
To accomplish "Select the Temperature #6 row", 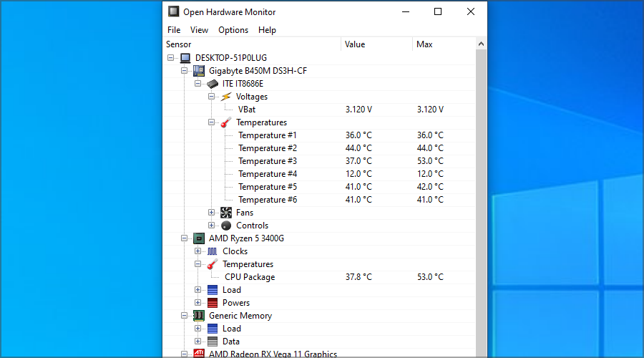I will click(319, 200).
